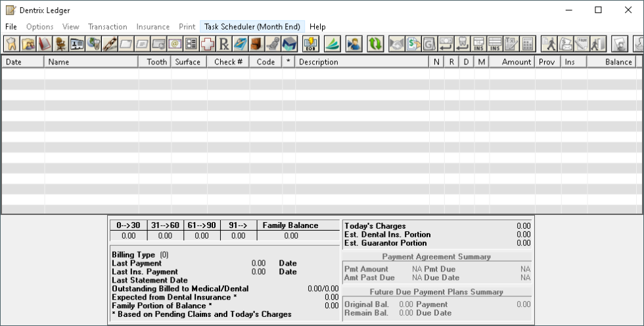This screenshot has height=326, width=644.
Task: Click the office chair toolbar icon
Action: pyautogui.click(x=60, y=44)
